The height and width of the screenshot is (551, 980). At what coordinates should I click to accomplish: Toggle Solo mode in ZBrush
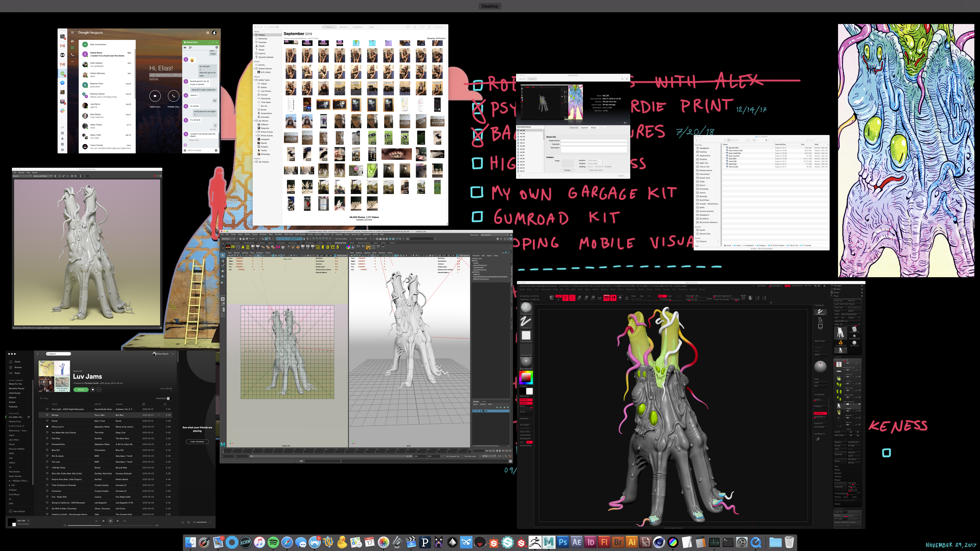click(620, 298)
